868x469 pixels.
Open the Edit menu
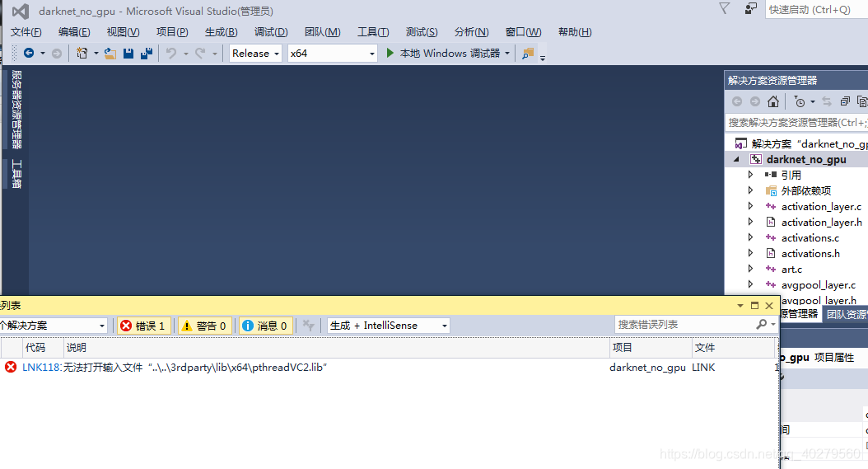coord(74,32)
